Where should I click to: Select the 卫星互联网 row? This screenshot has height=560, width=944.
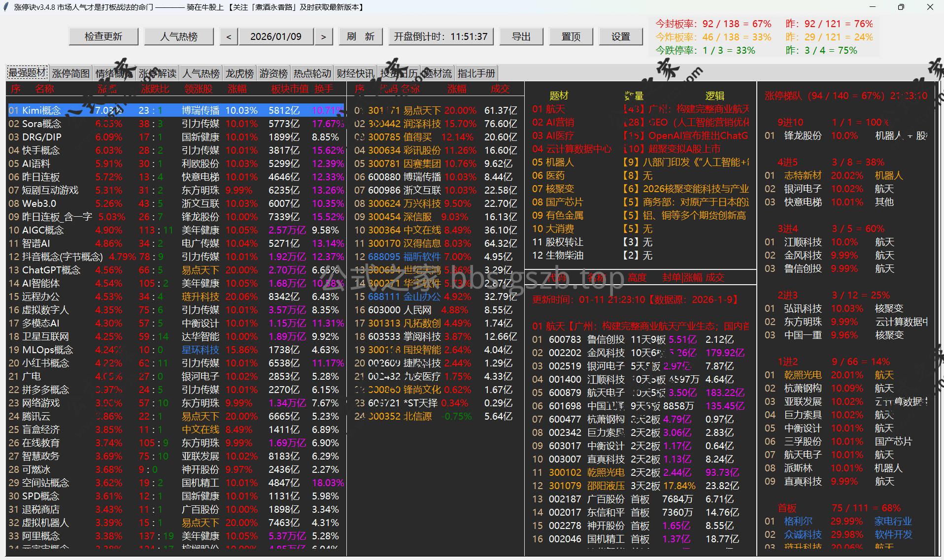point(176,336)
